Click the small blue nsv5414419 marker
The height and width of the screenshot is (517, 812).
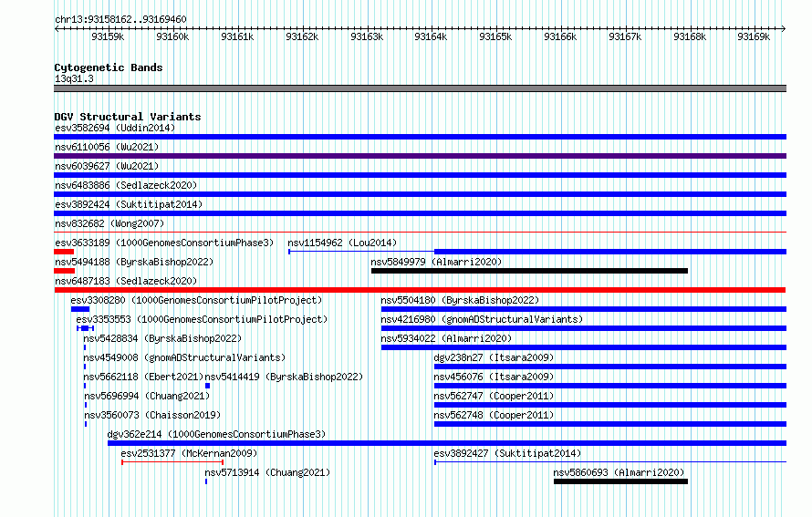click(x=208, y=386)
